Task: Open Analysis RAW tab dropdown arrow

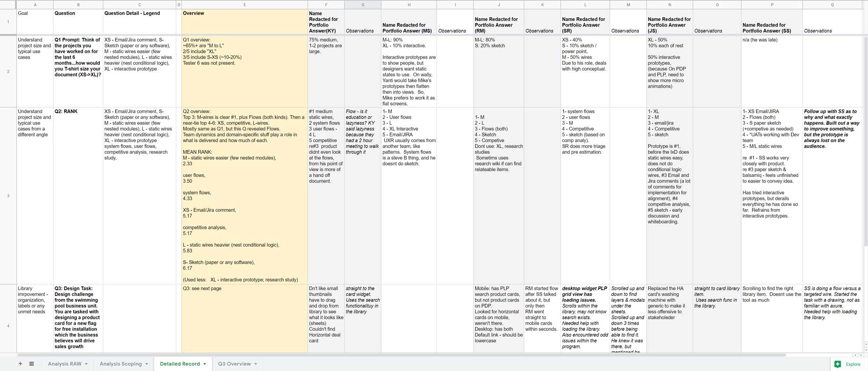Action: (86, 364)
